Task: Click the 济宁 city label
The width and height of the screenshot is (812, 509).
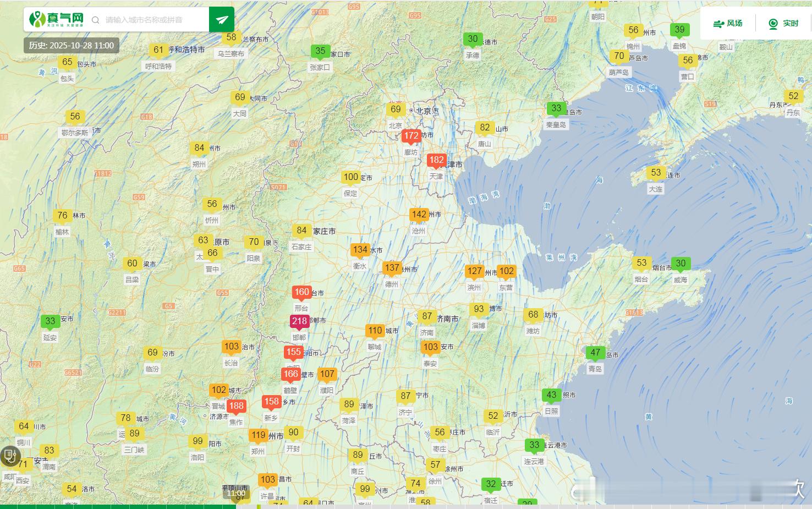Action: pyautogui.click(x=405, y=412)
